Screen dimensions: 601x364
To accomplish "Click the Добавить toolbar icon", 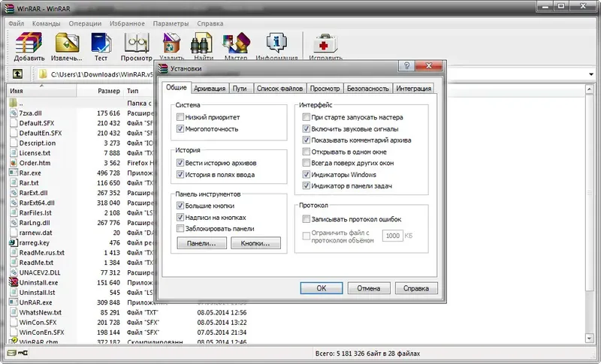I will [29, 42].
